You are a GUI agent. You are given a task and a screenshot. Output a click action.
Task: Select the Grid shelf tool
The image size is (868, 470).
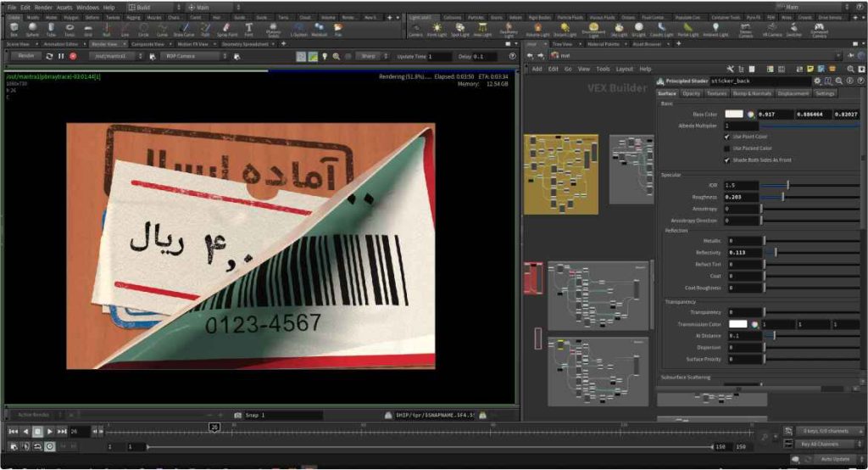click(x=88, y=30)
